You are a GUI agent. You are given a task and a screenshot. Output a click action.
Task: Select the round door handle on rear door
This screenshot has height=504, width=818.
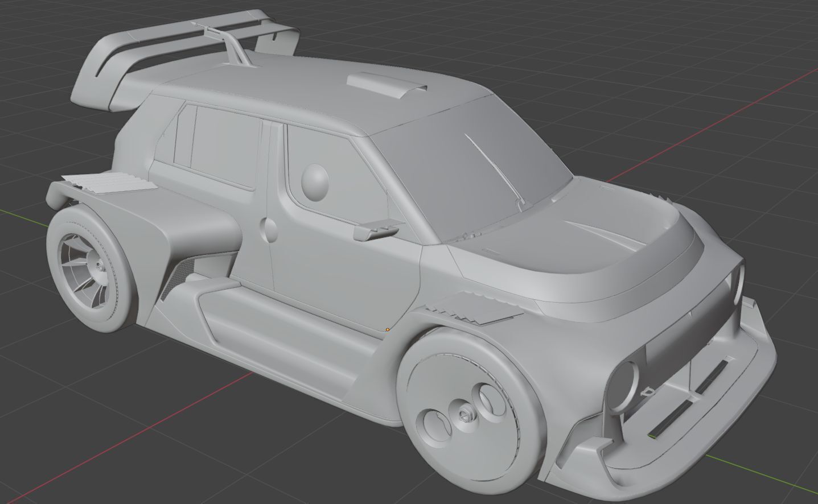[x=268, y=229]
